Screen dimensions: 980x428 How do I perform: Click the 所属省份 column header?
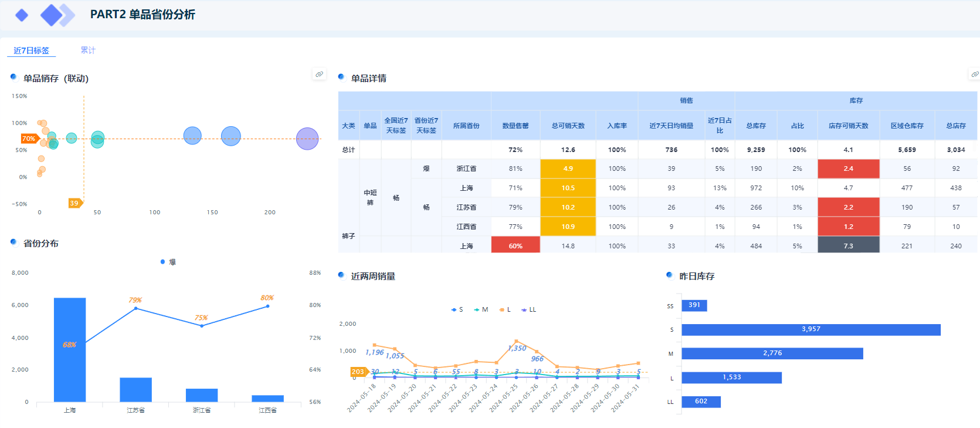click(466, 126)
